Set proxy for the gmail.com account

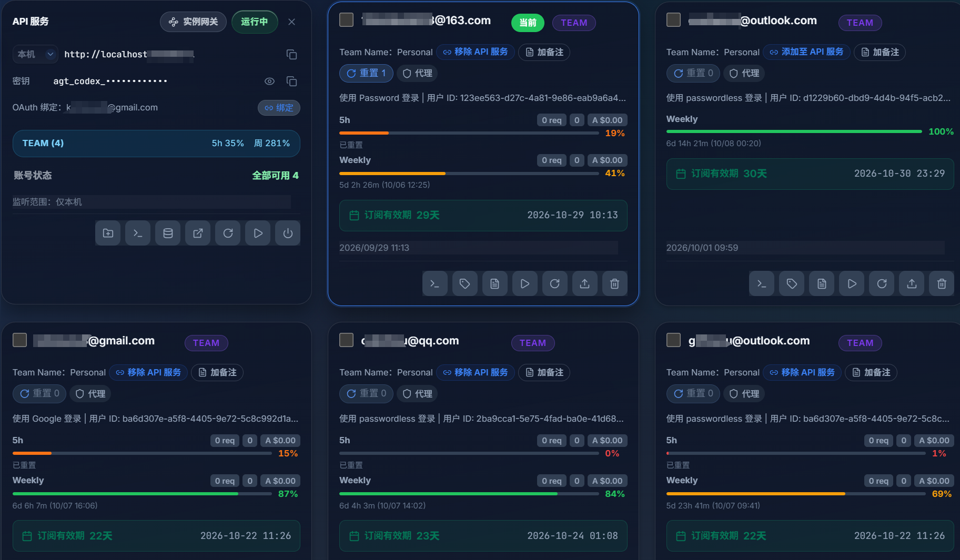(90, 393)
